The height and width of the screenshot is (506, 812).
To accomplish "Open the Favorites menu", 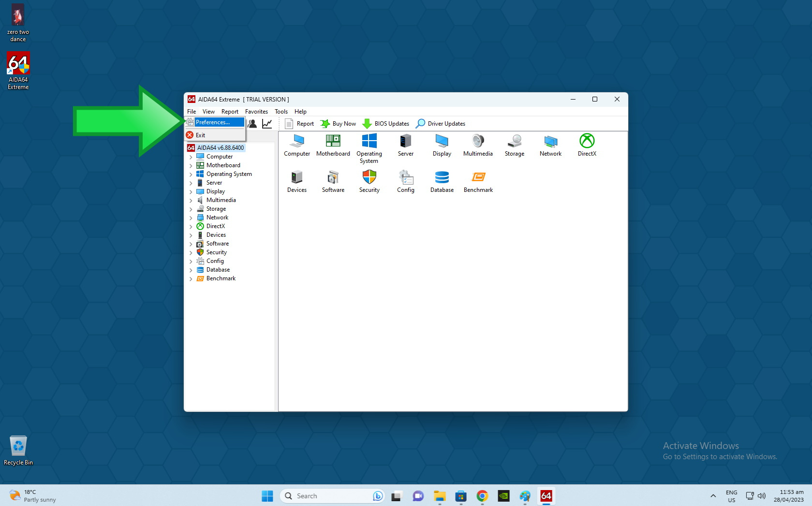I will pos(256,112).
